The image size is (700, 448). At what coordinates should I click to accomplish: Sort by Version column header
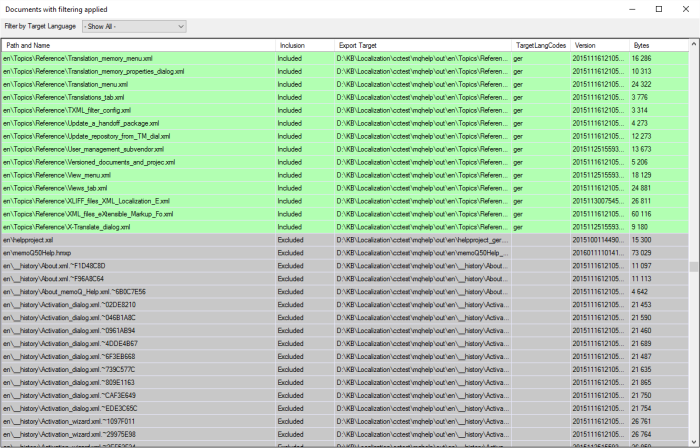tap(599, 45)
